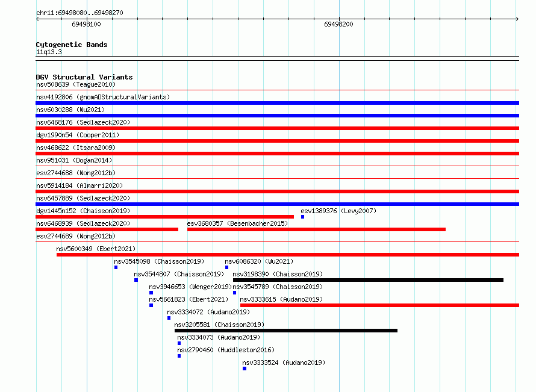Open the nsv3544807 (Chaisson2019) label
This screenshot has width=536, height=392.
point(179,274)
